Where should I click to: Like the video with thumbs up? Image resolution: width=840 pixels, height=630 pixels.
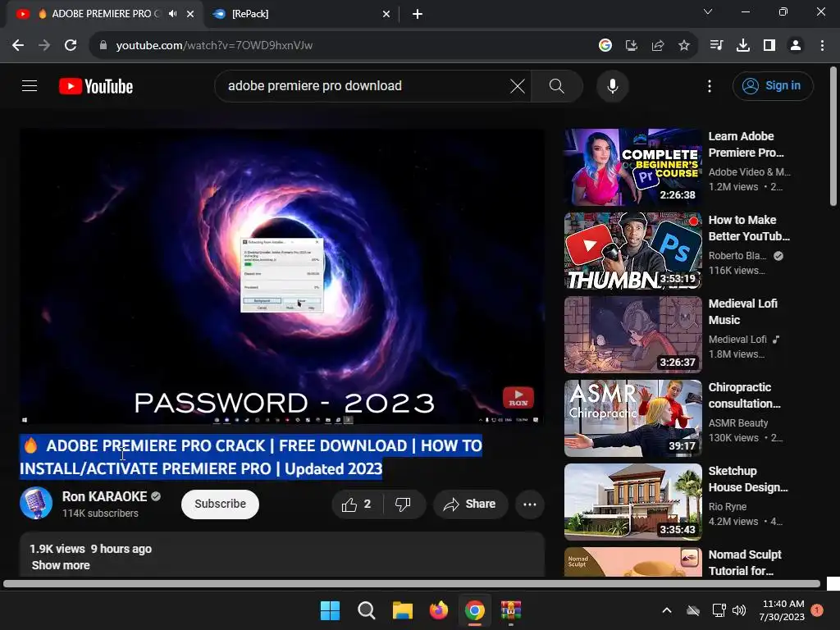[358, 504]
